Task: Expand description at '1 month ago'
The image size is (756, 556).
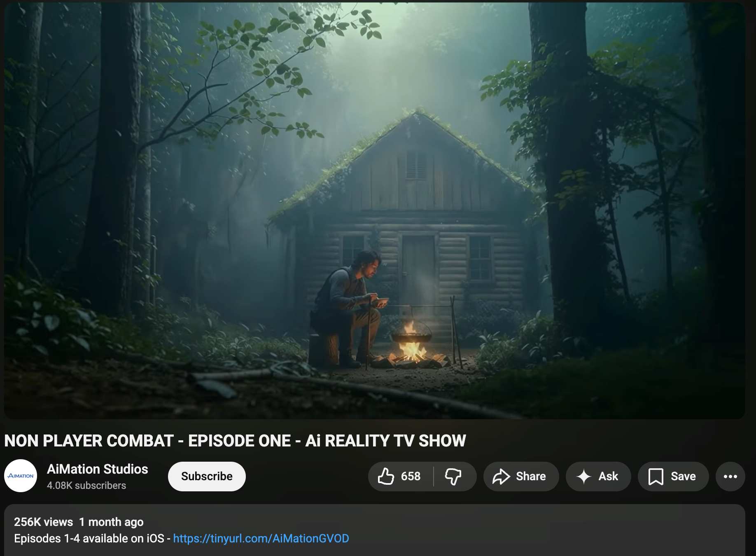Action: point(111,522)
